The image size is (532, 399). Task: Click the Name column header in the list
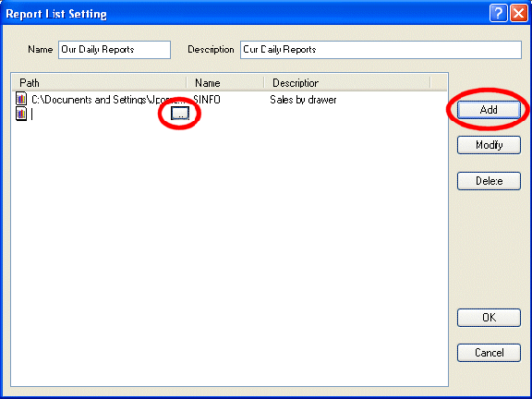pos(225,83)
